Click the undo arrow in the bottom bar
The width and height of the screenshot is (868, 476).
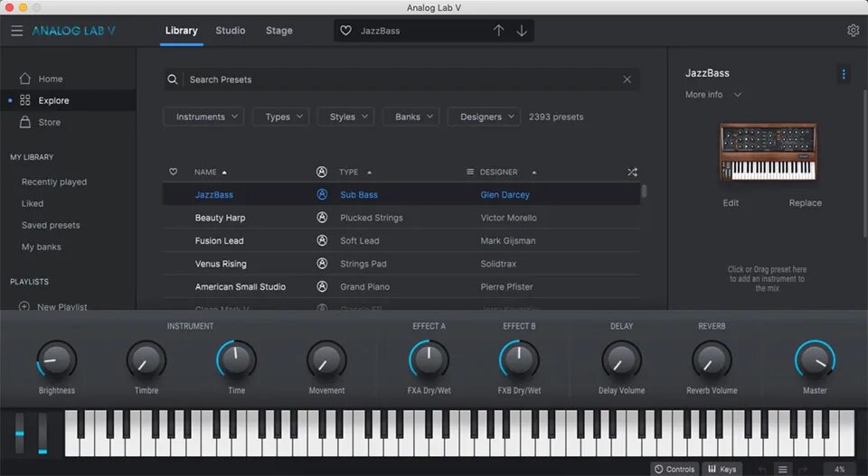point(762,470)
